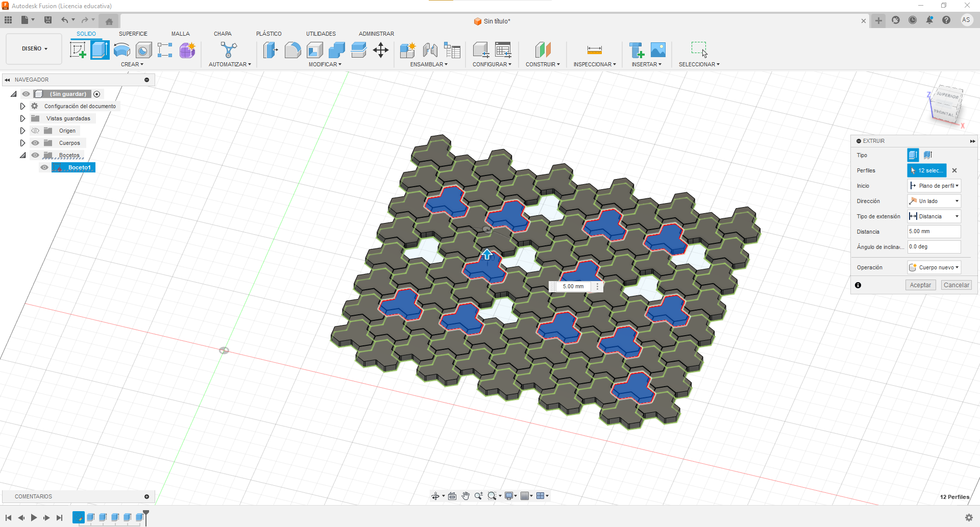The height and width of the screenshot is (527, 980).
Task: Open the ADMINISTRAR tab
Action: [x=376, y=34]
